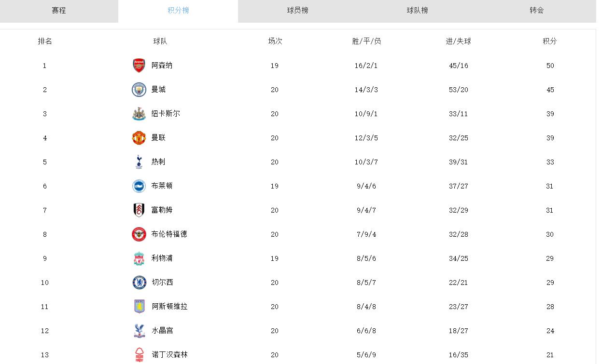Viewport: 602px width, 364px height.
Task: Click the Manchester City club badge
Action: 139,90
